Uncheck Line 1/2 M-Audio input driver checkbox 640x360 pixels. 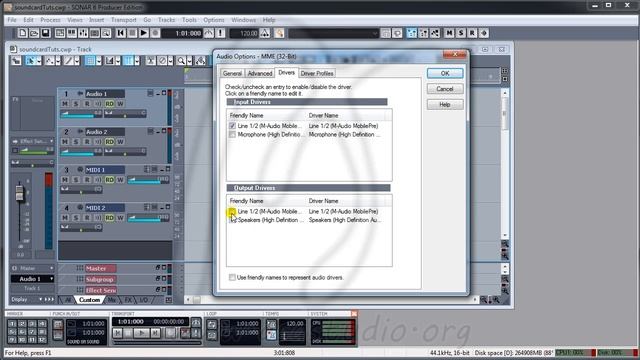[x=232, y=126]
